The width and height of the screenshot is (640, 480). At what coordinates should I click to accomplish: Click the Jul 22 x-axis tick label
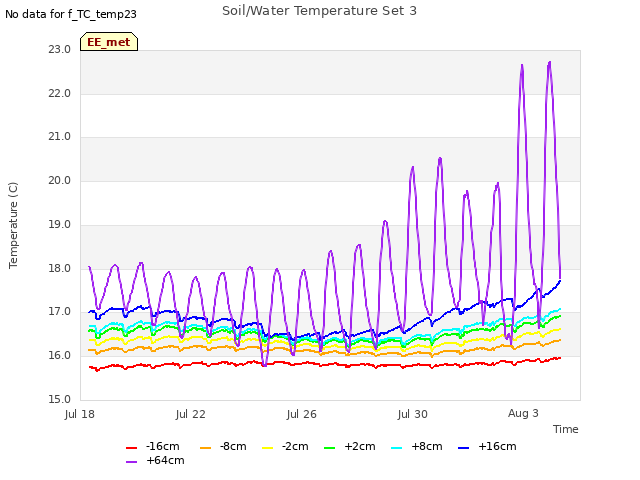point(191,414)
